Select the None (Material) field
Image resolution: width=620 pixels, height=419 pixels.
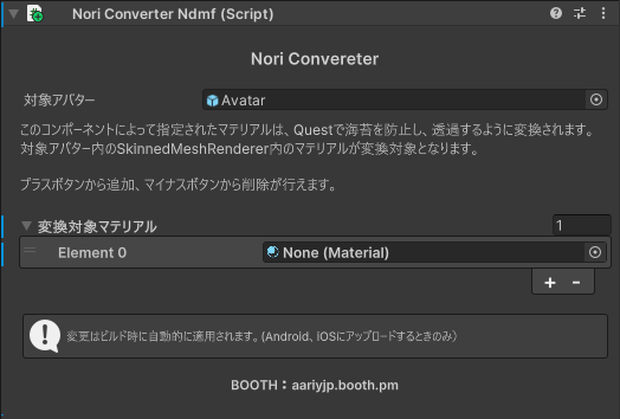pos(434,252)
